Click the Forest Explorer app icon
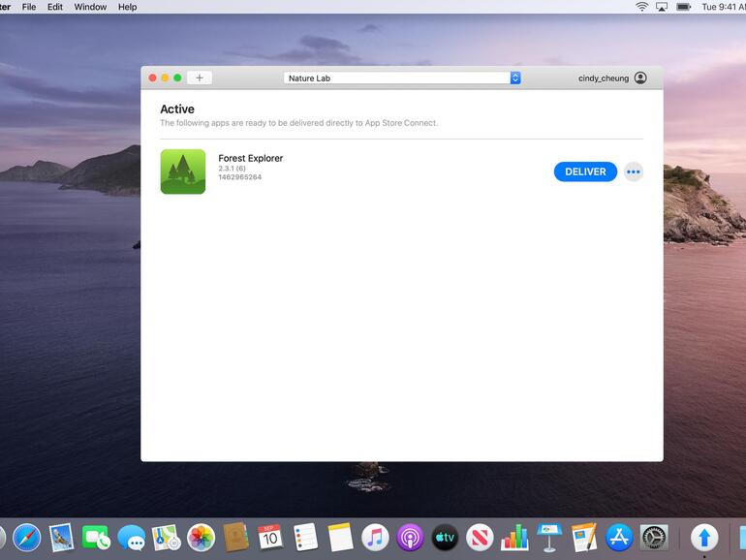The height and width of the screenshot is (560, 746). (x=183, y=171)
